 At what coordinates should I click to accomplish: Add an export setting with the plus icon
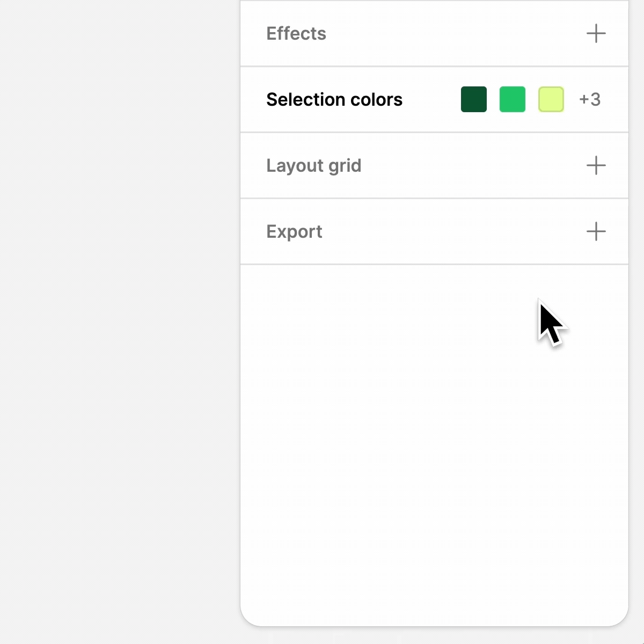coord(596,231)
